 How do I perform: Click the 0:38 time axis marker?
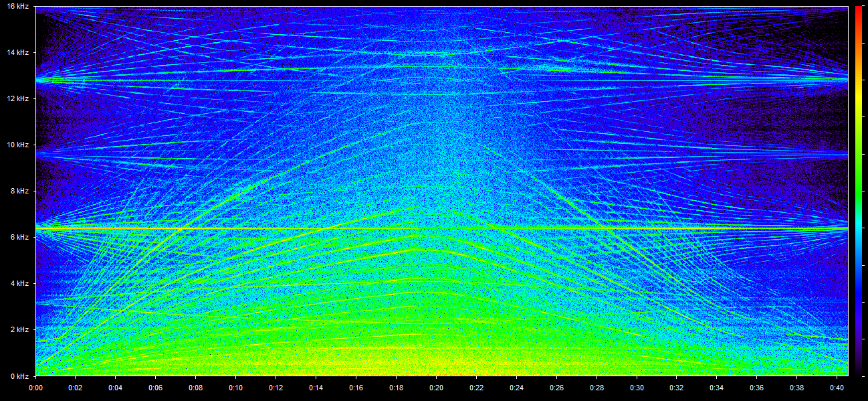click(798, 388)
